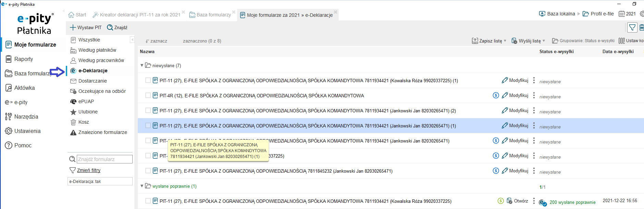Sort by the Status e-wysyłki column header

click(x=557, y=51)
